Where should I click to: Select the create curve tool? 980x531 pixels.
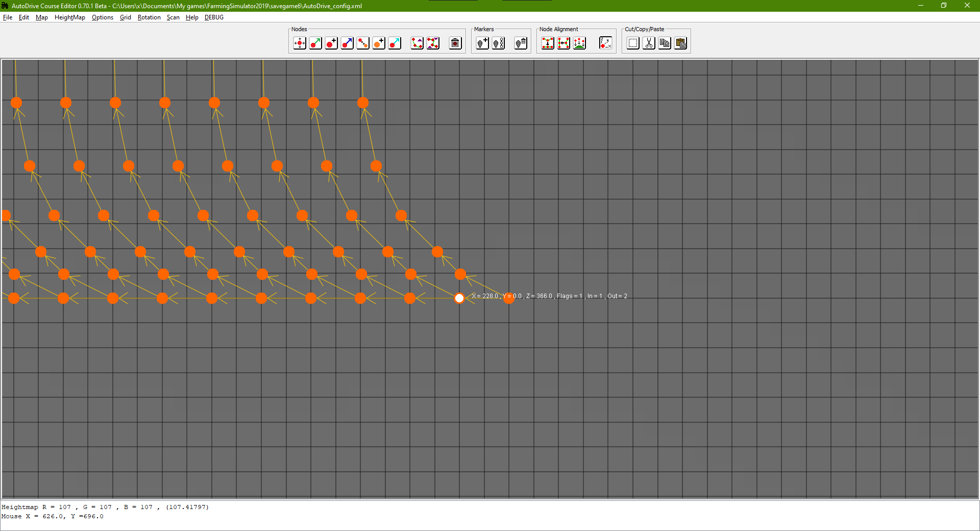coord(417,43)
